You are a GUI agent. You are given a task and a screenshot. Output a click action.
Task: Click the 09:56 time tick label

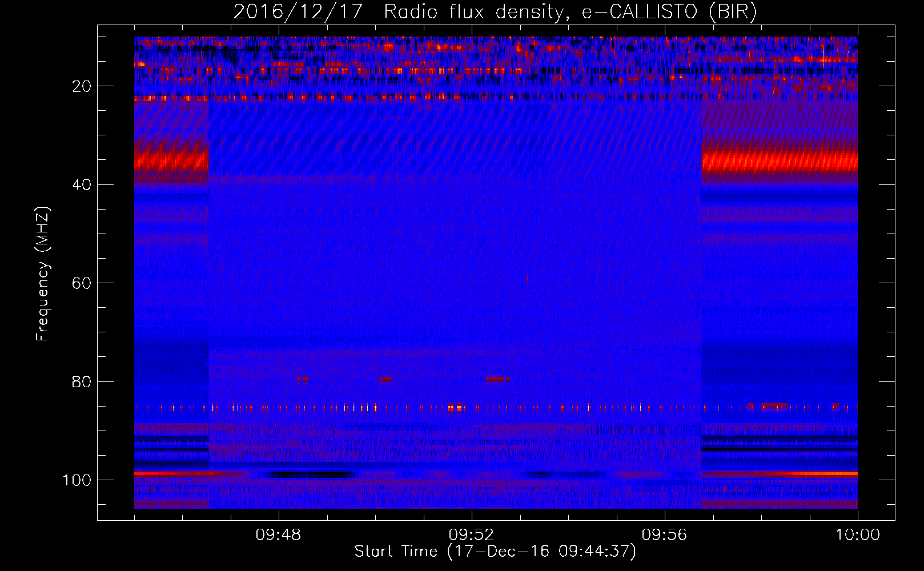click(664, 535)
